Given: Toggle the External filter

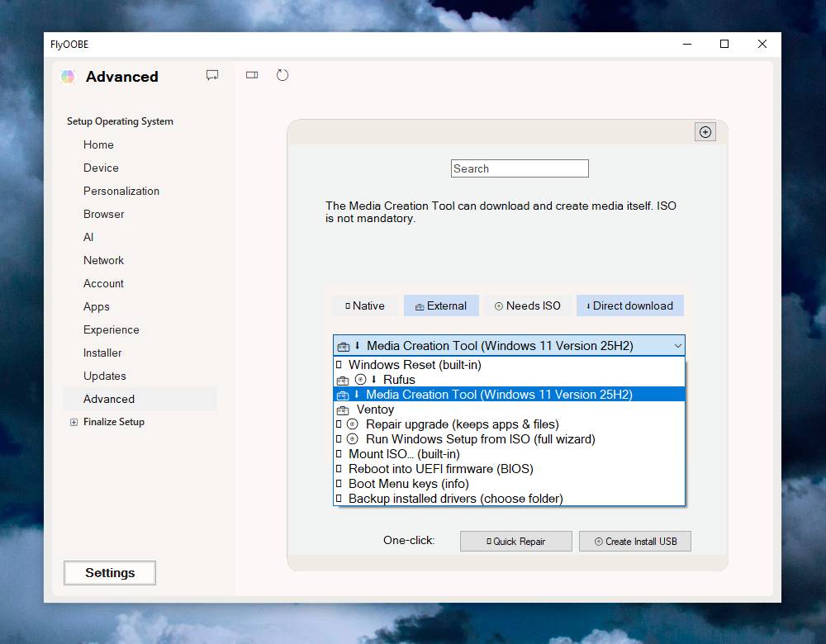Looking at the screenshot, I should pyautogui.click(x=441, y=305).
